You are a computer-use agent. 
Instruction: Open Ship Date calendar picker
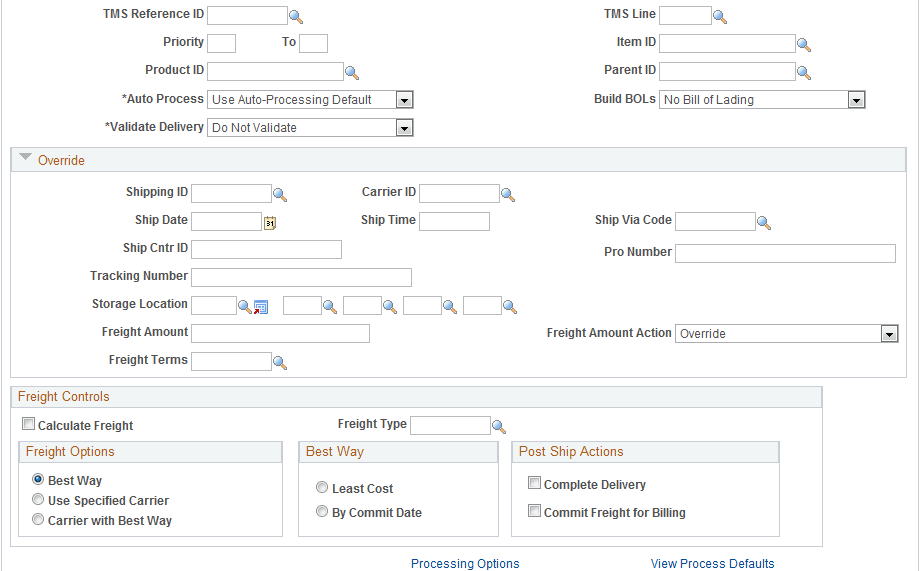[270, 223]
